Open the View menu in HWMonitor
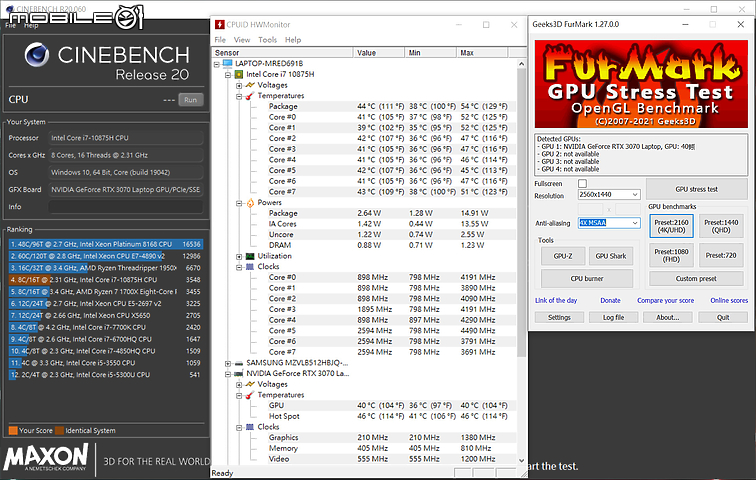Screen dimensions: 756x480 point(242,40)
